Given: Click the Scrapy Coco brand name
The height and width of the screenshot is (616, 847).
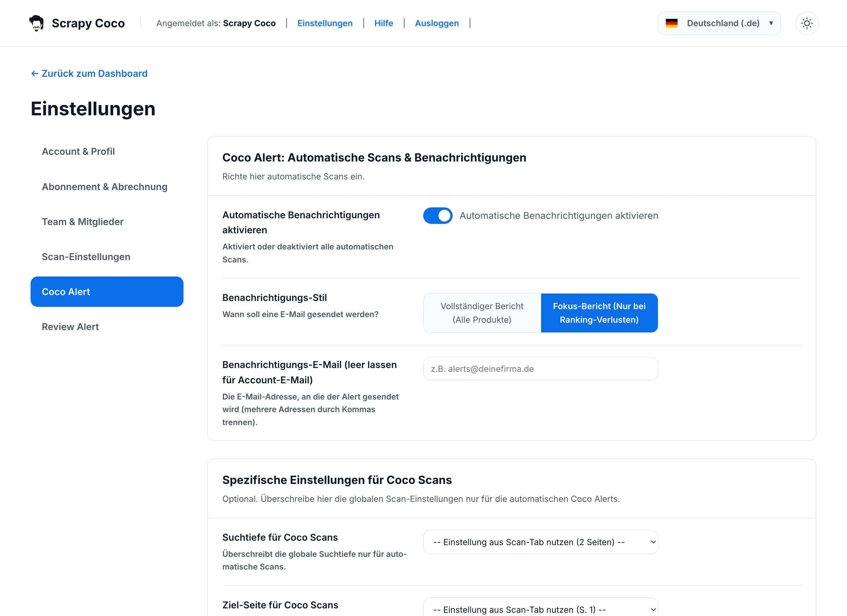Looking at the screenshot, I should [88, 23].
